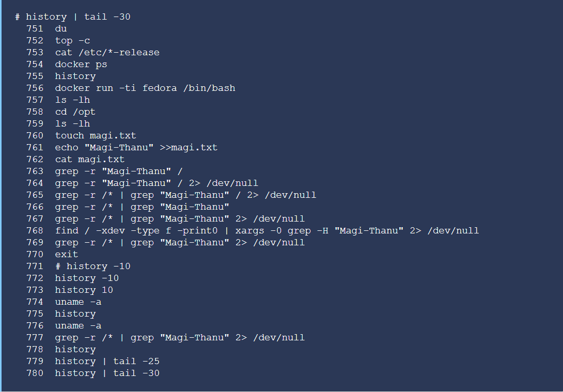Click the 'docker ps' command text

click(81, 64)
